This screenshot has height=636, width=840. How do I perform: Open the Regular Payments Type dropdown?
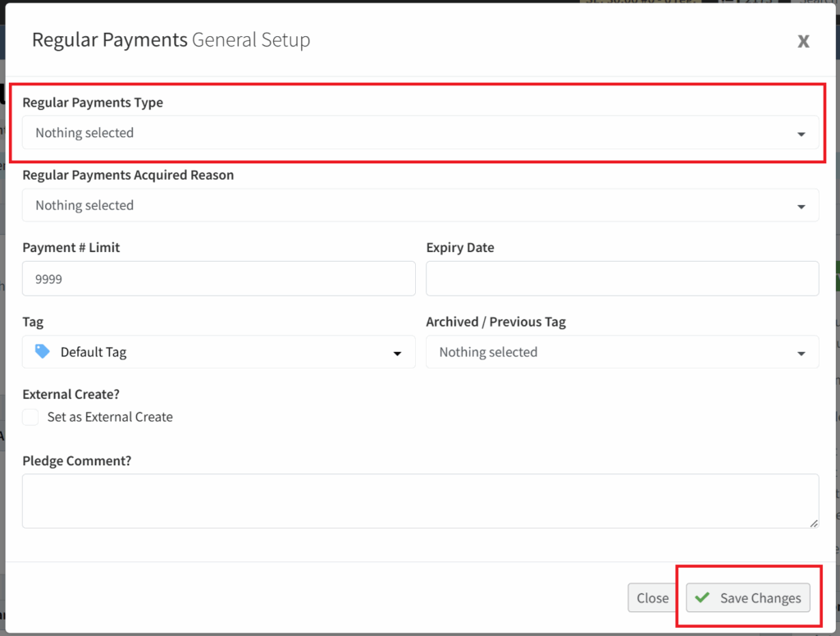tap(410, 133)
